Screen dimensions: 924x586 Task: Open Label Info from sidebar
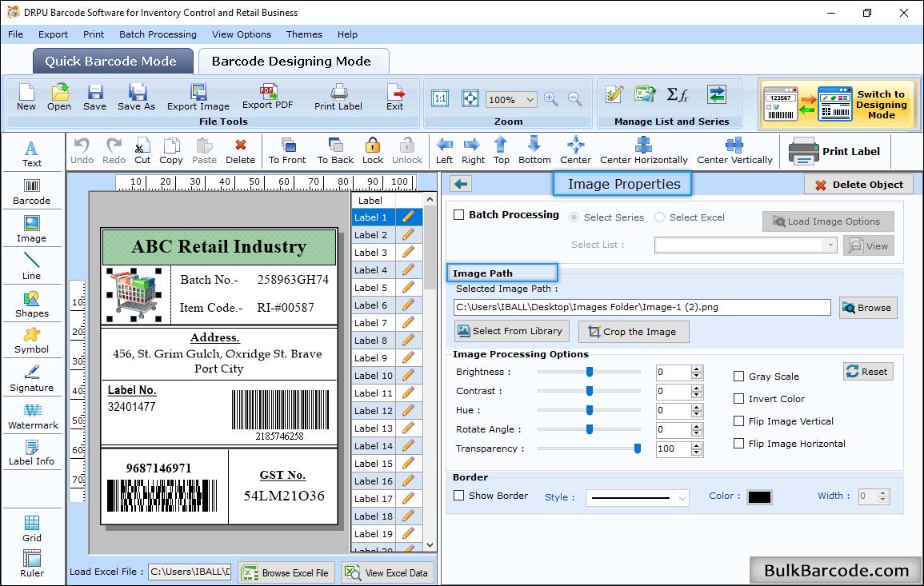(32, 452)
